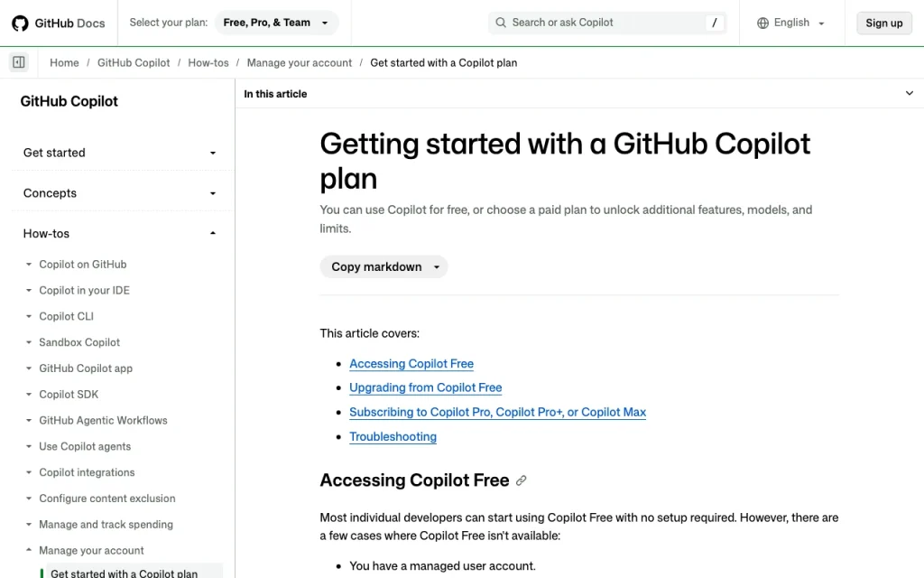The width and height of the screenshot is (924, 578).
Task: Expand the In this article chevron
Action: coord(910,93)
